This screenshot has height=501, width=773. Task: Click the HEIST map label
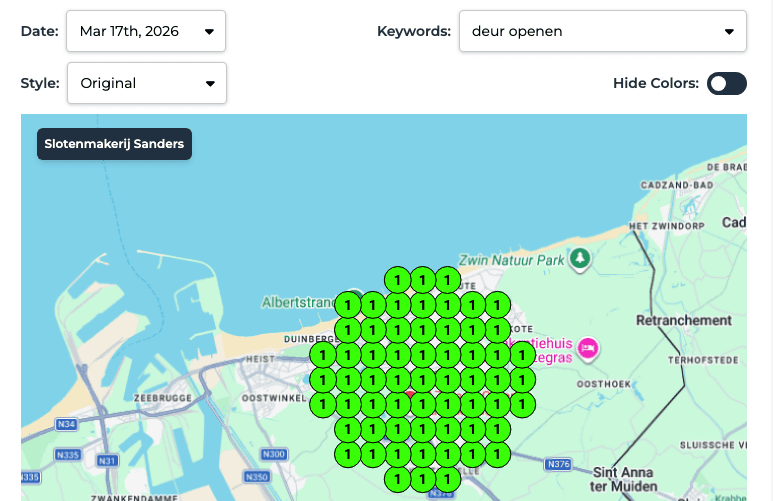pyautogui.click(x=261, y=359)
